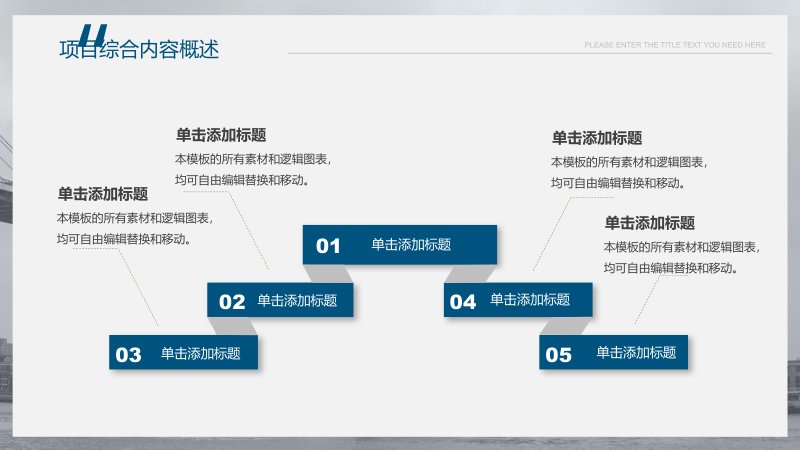Screen dimensions: 800x450
Task: Select the blue 05 step box
Action: 613,352
